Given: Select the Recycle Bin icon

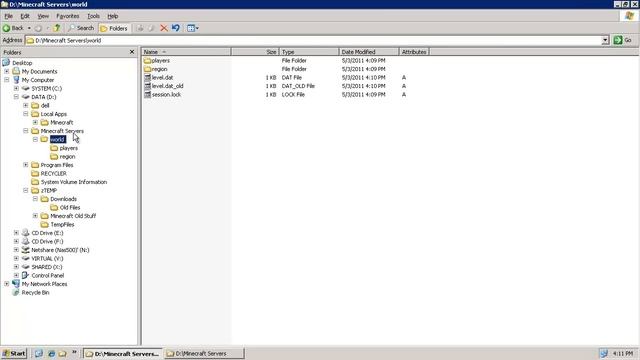Looking at the screenshot, I should [x=16, y=293].
